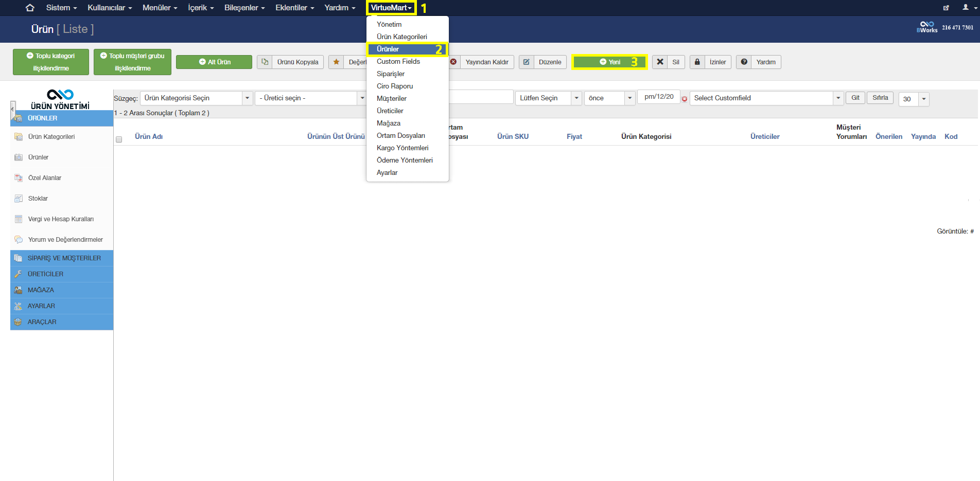Select Siparişler menu entry

point(391,74)
